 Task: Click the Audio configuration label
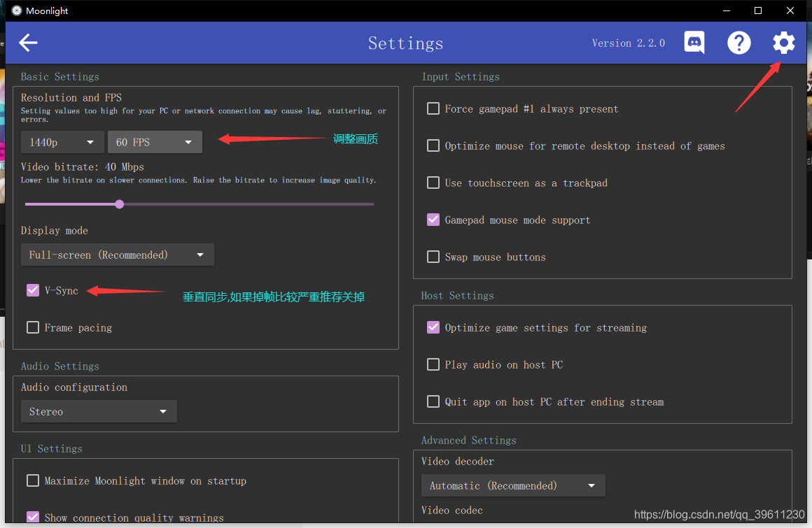coord(74,387)
